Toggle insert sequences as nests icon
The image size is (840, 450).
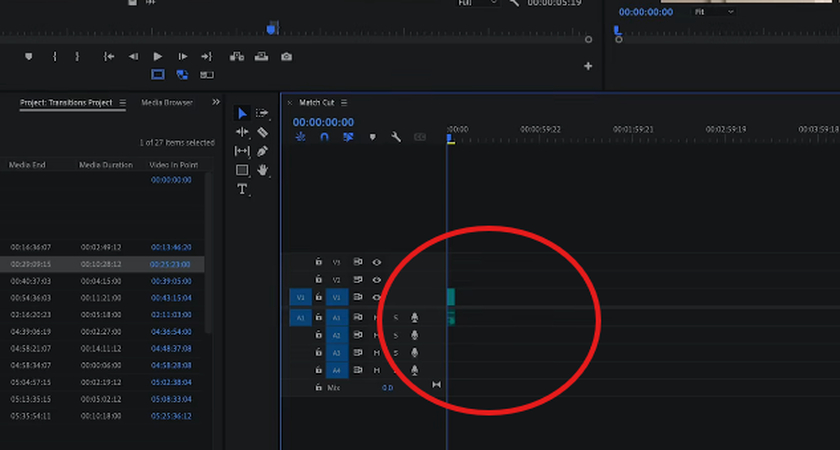[x=301, y=137]
